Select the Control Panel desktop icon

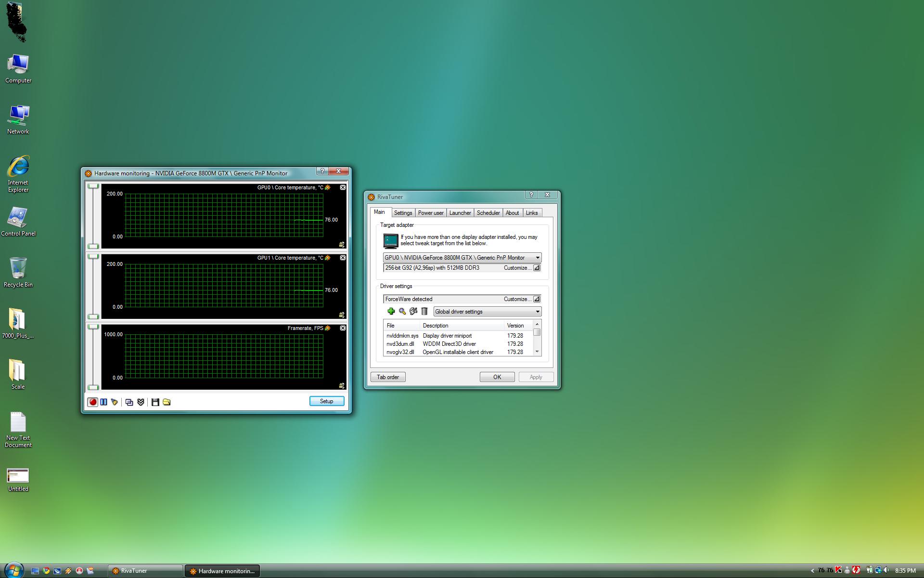[x=18, y=222]
